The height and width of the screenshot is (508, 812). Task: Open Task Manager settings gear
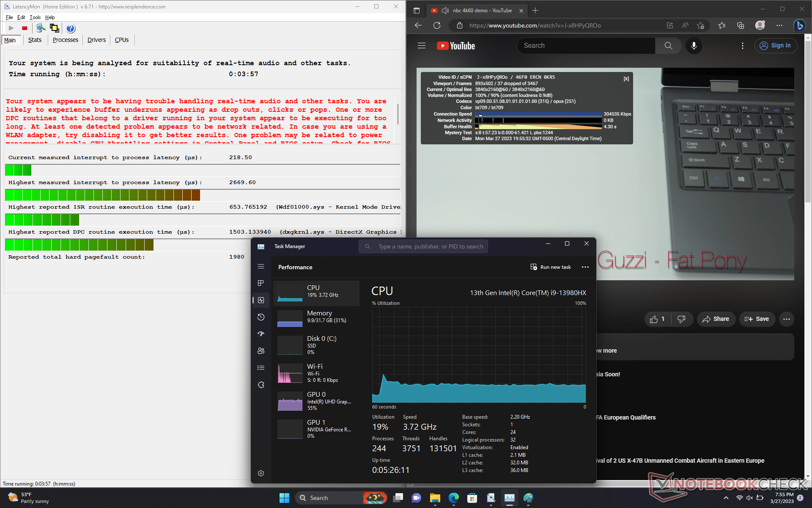261,473
